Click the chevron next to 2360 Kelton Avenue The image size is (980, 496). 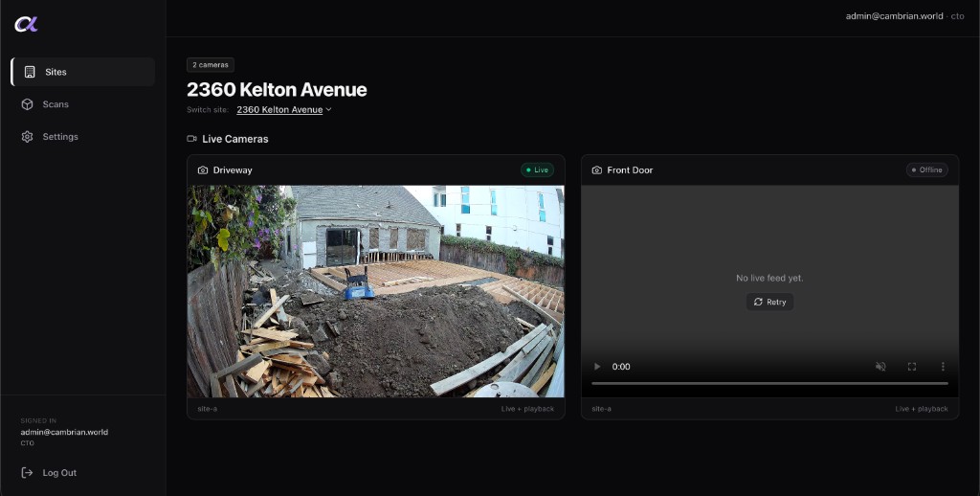(x=329, y=109)
